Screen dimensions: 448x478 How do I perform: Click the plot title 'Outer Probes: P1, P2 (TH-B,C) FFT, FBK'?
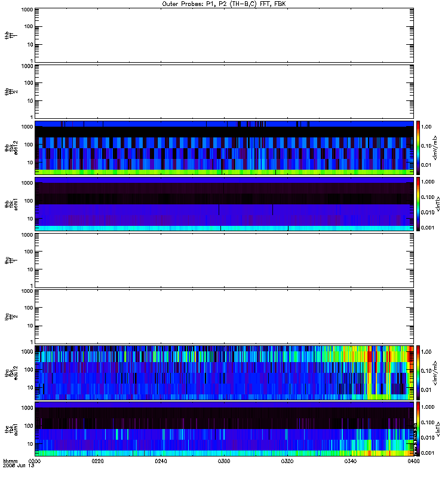[224, 4]
